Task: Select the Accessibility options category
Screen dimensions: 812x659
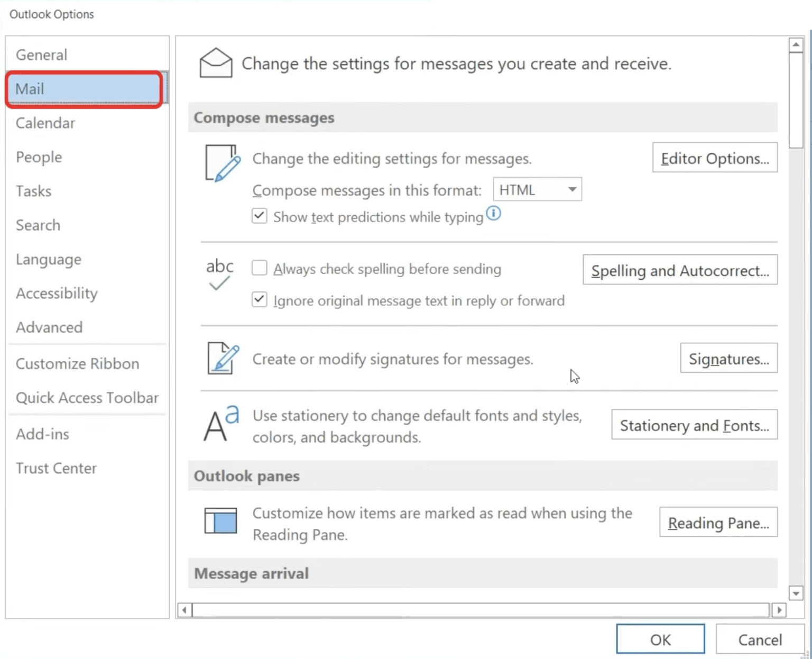Action: click(57, 293)
